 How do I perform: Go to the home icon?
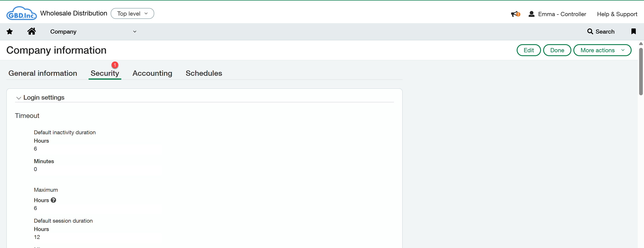(x=32, y=31)
